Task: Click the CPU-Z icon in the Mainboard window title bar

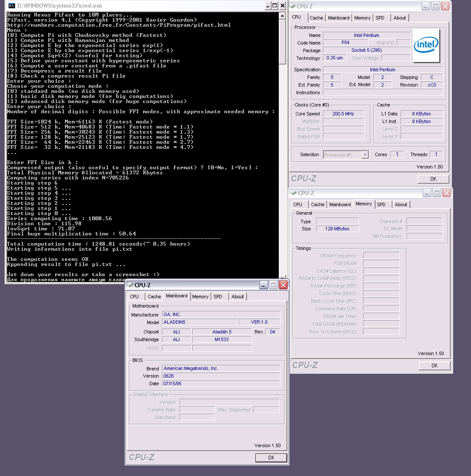Action: tap(130, 285)
